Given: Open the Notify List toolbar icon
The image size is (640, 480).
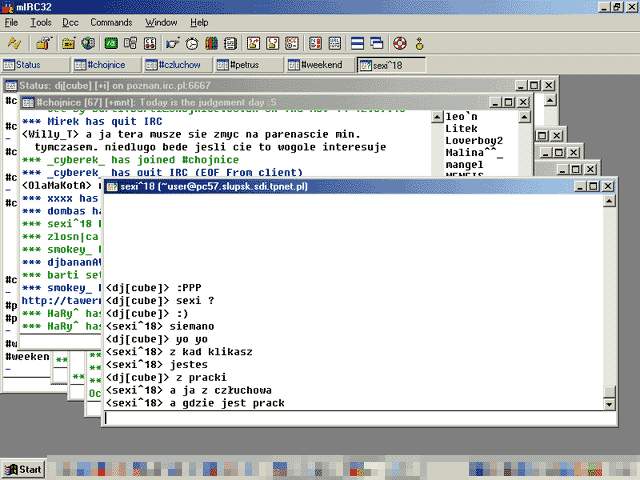Looking at the screenshot, I should click(x=315, y=43).
